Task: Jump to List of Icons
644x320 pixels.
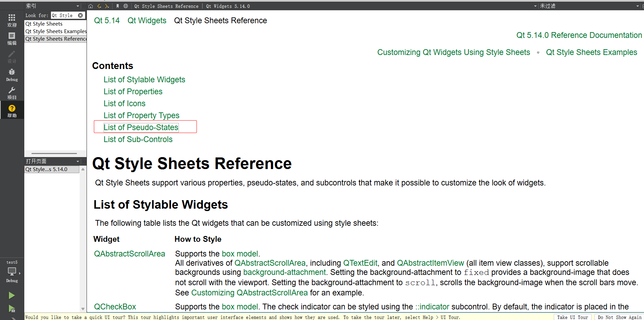Action: (124, 103)
